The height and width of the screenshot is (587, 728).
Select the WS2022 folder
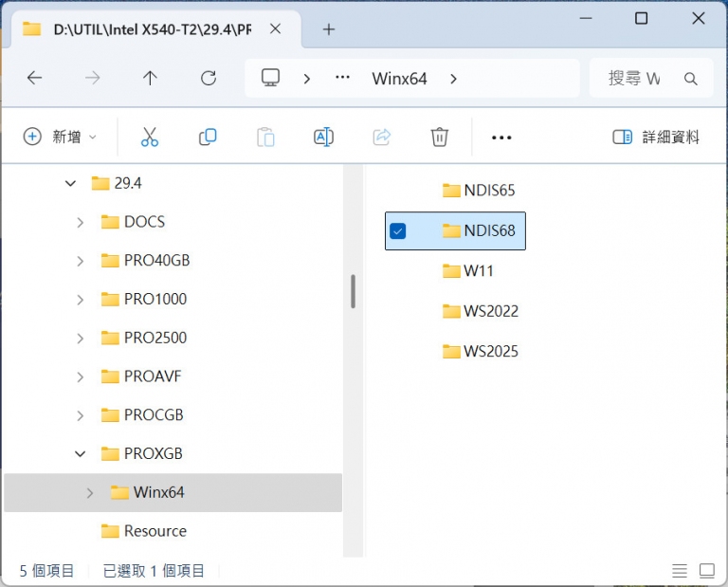480,311
